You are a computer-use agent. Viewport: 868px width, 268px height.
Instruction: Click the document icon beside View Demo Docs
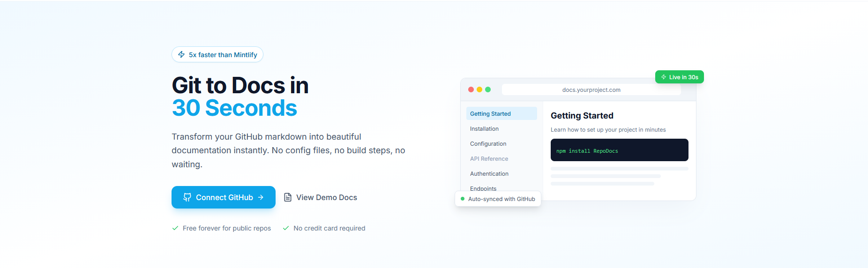tap(288, 197)
